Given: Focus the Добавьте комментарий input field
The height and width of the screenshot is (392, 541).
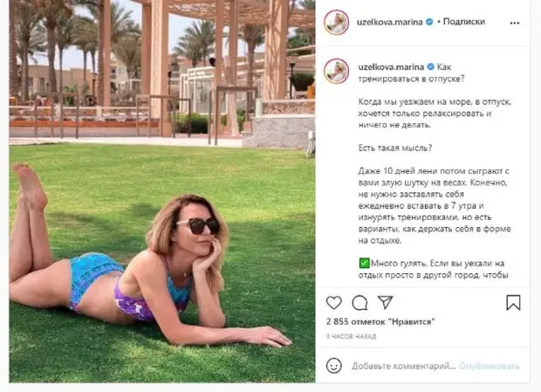Looking at the screenshot, I should tap(403, 366).
